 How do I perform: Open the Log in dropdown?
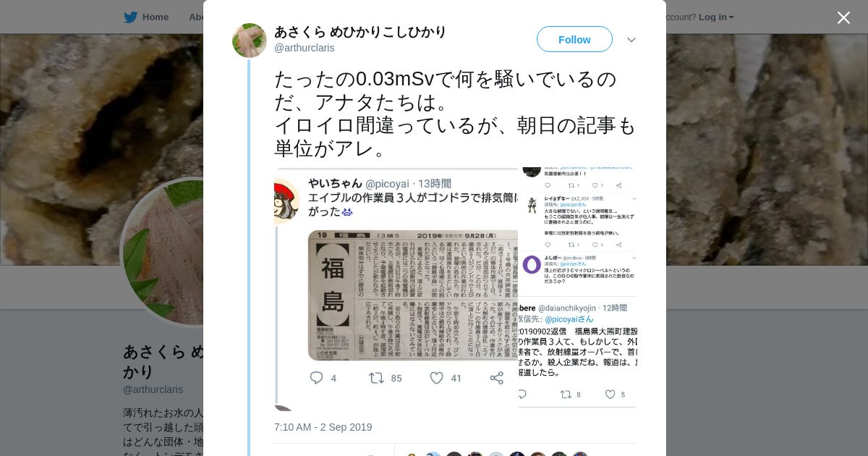(x=716, y=17)
